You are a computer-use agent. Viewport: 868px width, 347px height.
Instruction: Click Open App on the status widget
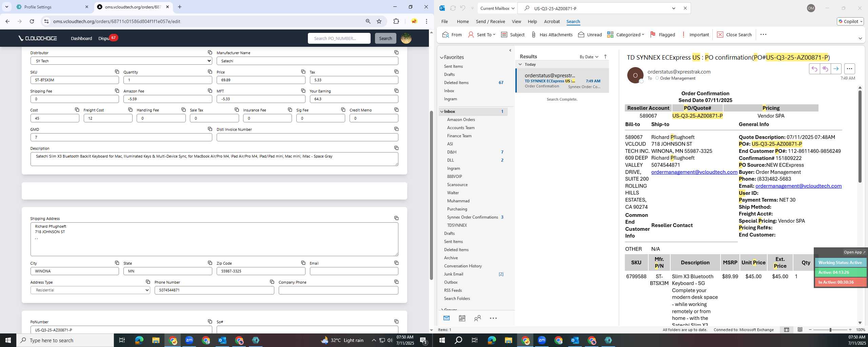point(854,252)
